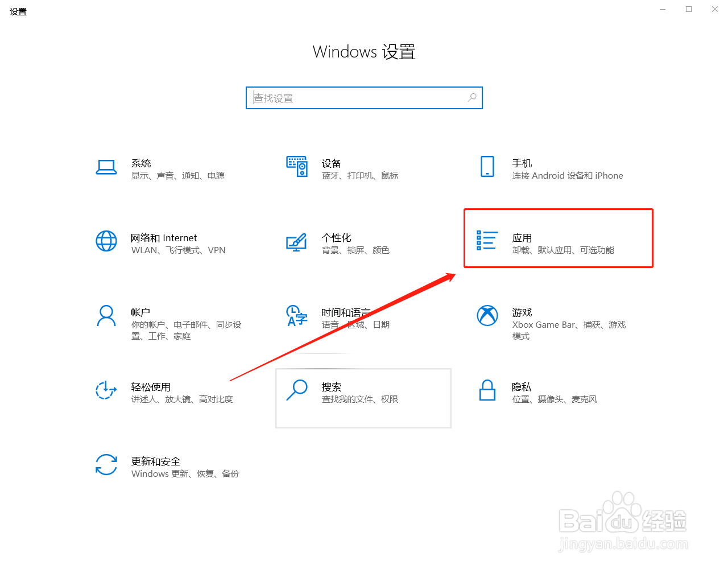Open the Privacy lock icon
This screenshot has height=569, width=728.
487,390
